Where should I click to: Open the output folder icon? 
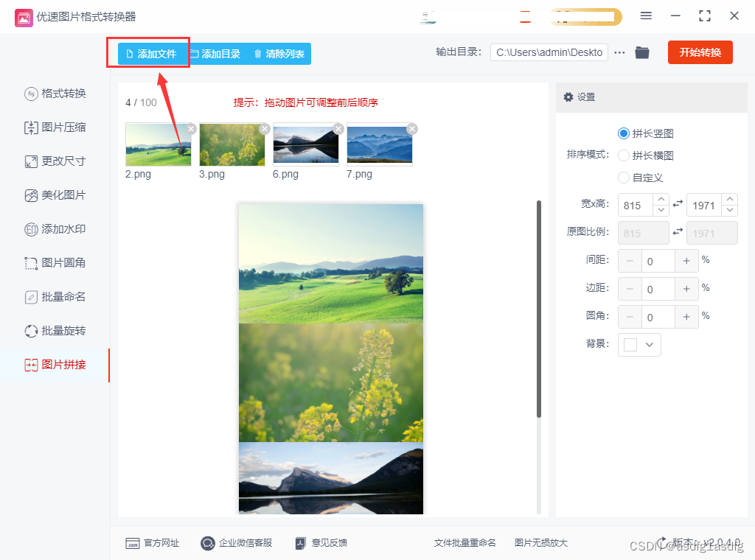click(x=642, y=52)
